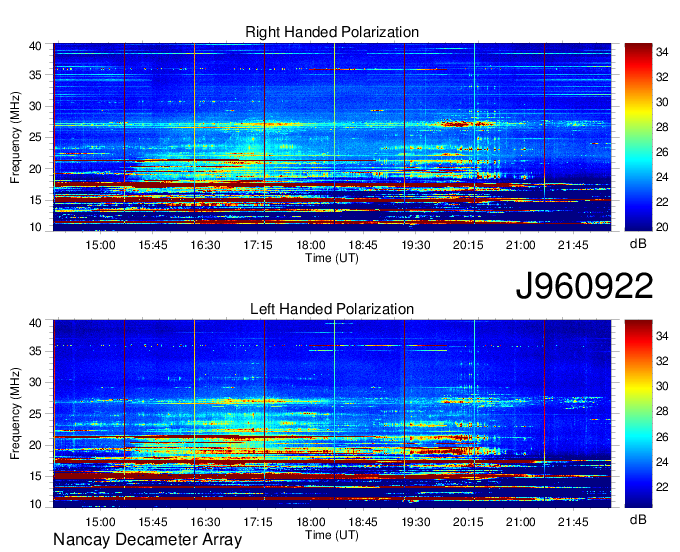Click the 18:00 time tick of Left Handed plot
Screen dimensions: 680x552
pyautogui.click(x=311, y=522)
